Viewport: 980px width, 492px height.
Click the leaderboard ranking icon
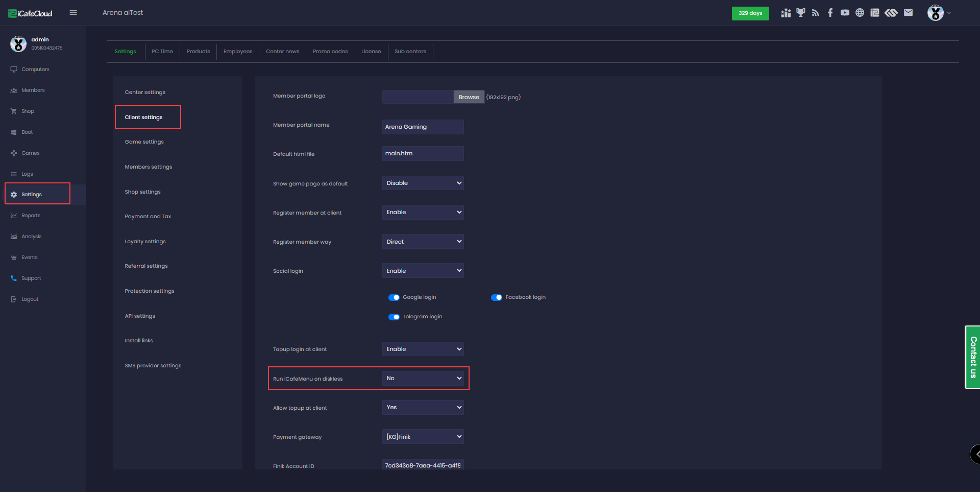tap(786, 13)
